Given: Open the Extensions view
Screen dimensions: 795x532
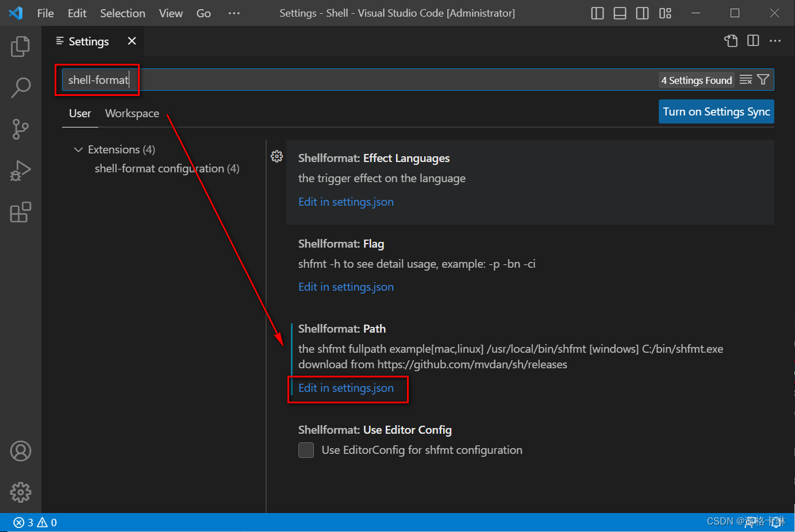Looking at the screenshot, I should (21, 212).
